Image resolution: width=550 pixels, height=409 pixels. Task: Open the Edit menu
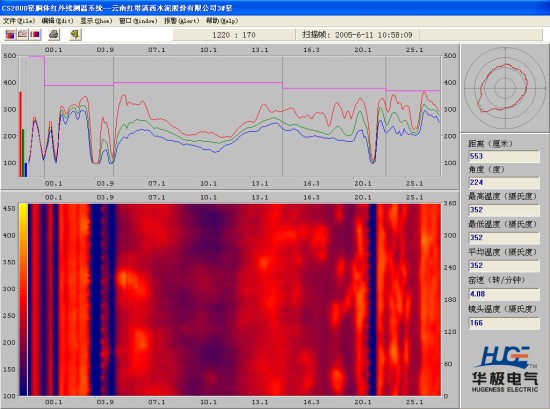point(57,21)
